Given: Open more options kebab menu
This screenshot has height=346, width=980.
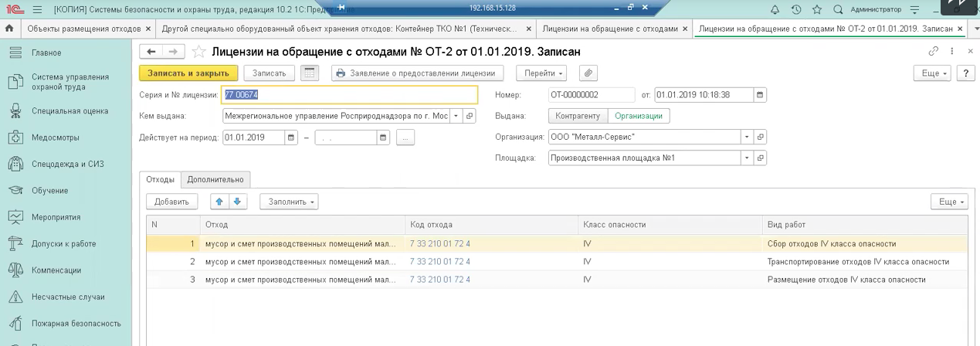Looking at the screenshot, I should click(952, 52).
